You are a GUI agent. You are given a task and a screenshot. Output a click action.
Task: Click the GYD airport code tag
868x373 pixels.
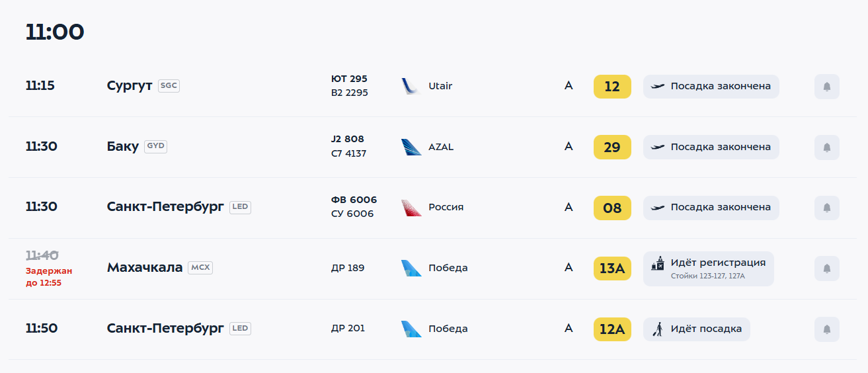pos(155,146)
